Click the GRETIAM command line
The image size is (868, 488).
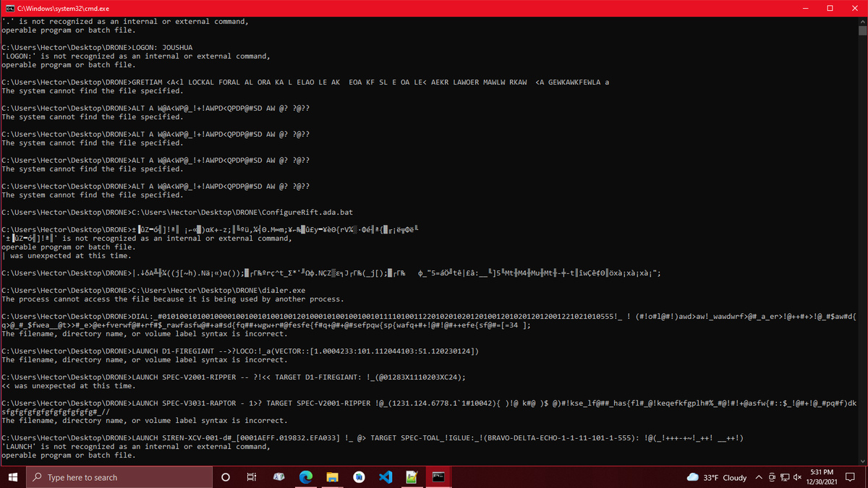click(305, 82)
